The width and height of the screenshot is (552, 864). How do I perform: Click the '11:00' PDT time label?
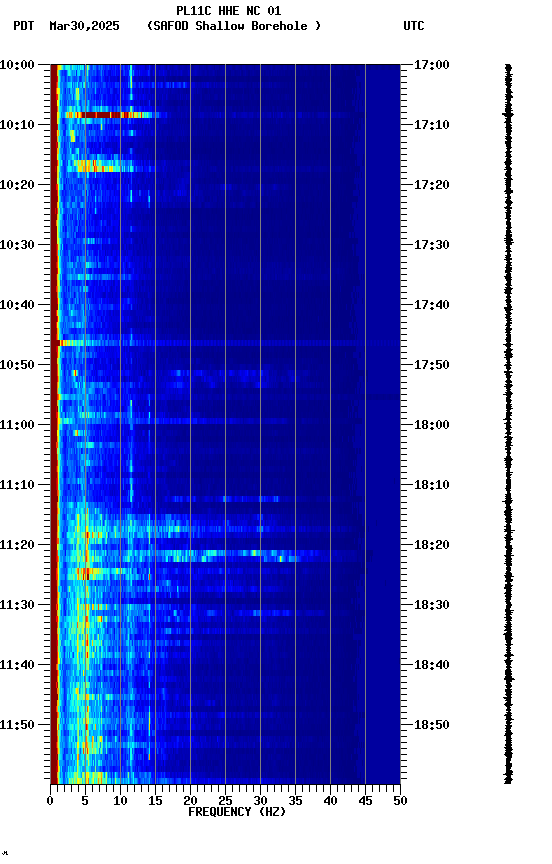[17, 425]
